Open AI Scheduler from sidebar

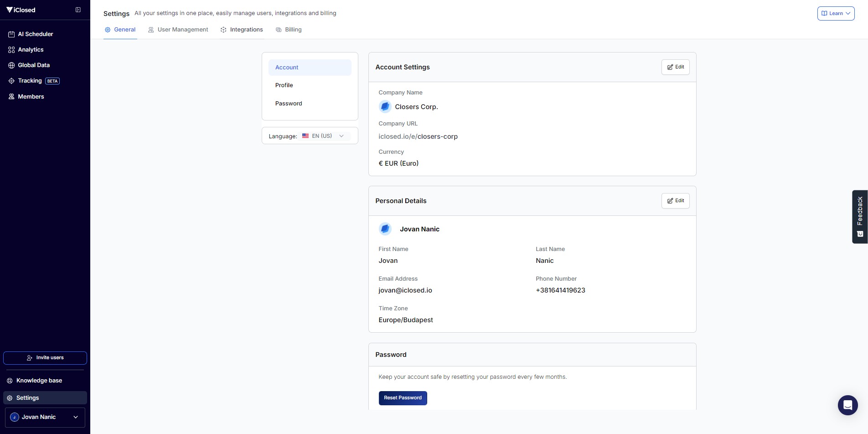(x=35, y=34)
